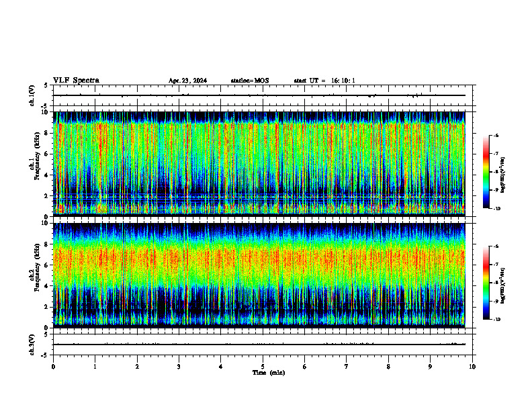
Task: Click the "6" kHz tick on ch.2 frequency axis
Action: point(47,265)
